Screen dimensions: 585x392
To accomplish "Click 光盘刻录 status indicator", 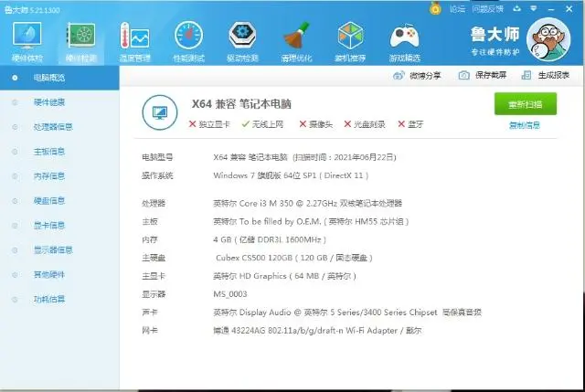I will 365,124.
